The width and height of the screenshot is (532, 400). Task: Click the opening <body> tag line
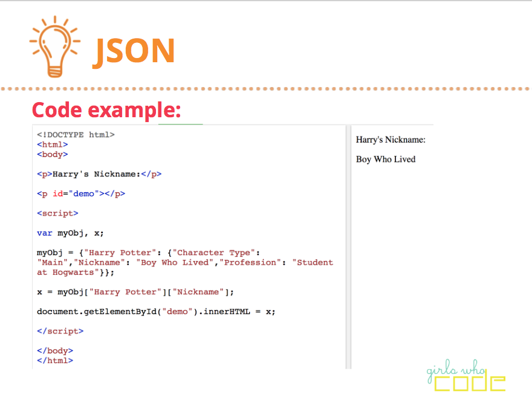coord(52,155)
